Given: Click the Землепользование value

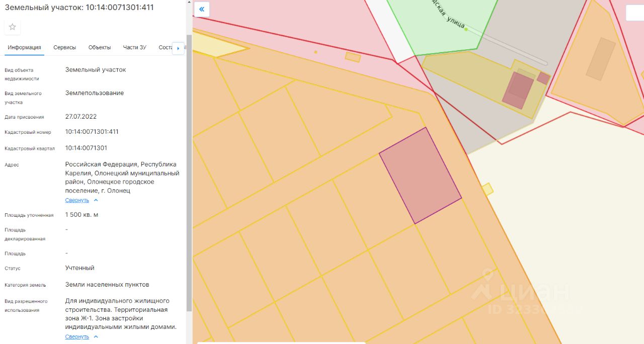Looking at the screenshot, I should [x=95, y=93].
